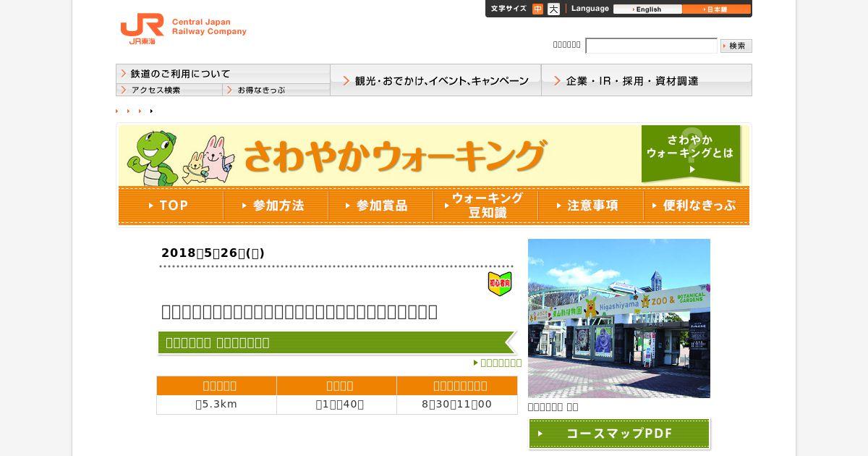Open the 参加賞品 tab
The image size is (868, 456).
(x=380, y=206)
